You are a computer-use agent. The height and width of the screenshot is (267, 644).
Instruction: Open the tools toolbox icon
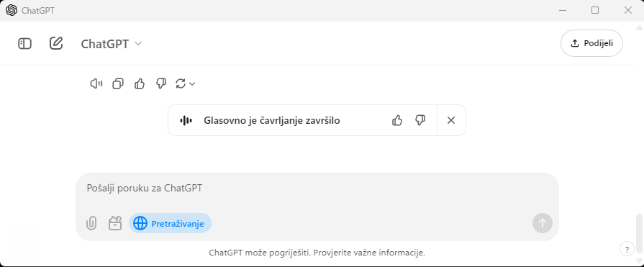click(x=115, y=223)
